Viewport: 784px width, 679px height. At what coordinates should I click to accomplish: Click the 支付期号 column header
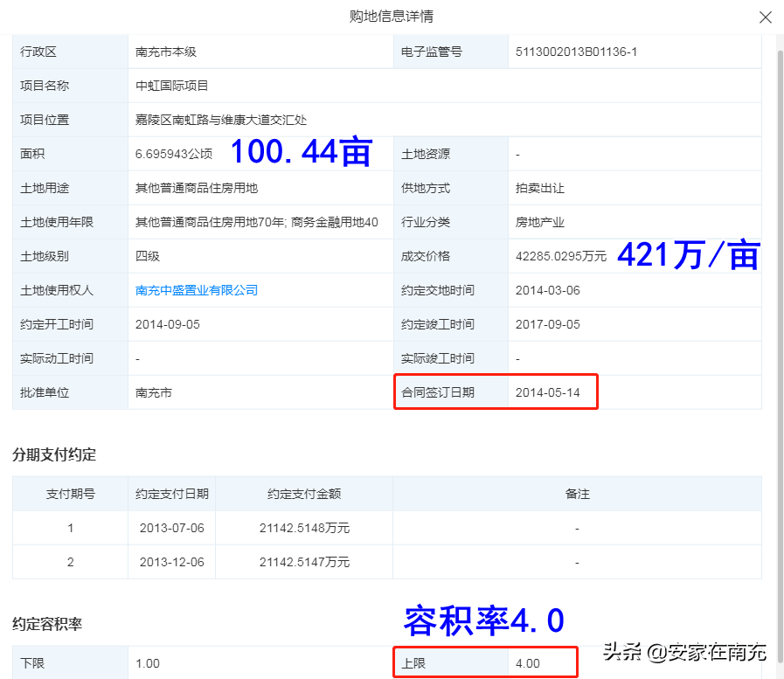pyautogui.click(x=71, y=494)
